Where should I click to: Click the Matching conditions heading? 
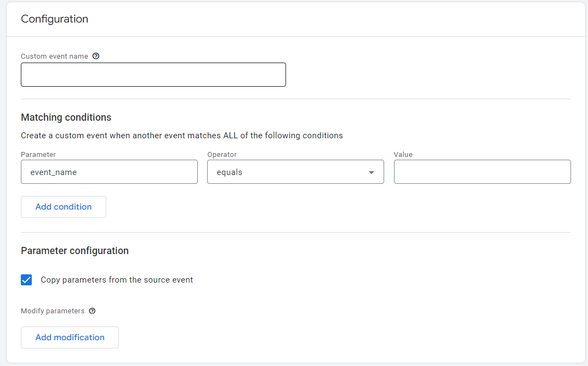coord(66,117)
